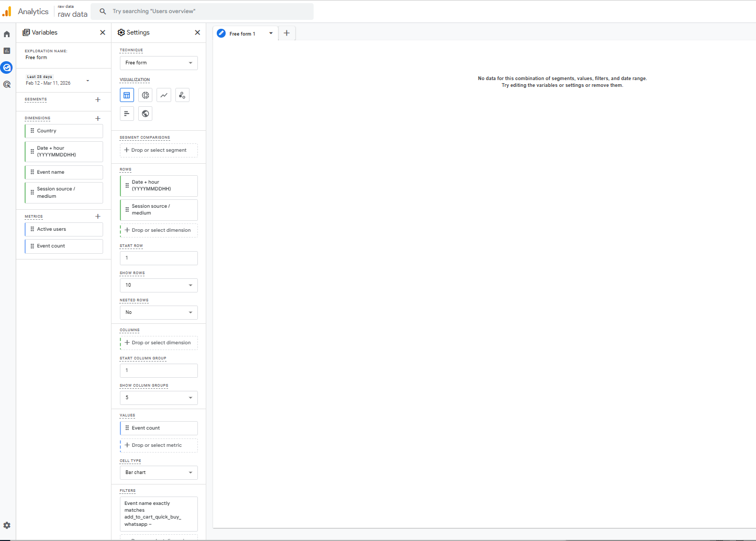The height and width of the screenshot is (541, 756).
Task: Add a new dimension with plus icon
Action: point(98,118)
